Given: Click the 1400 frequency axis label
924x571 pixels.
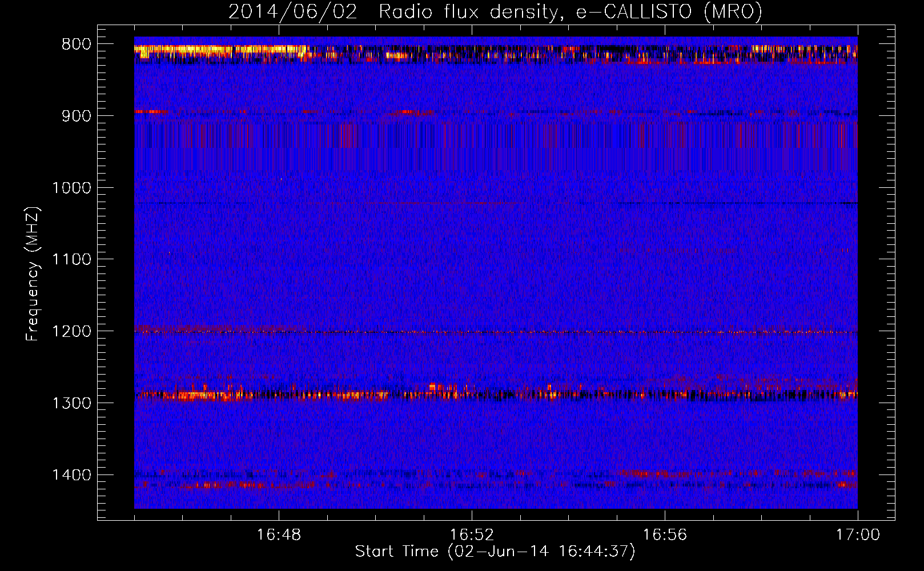Looking at the screenshot, I should coord(72,475).
